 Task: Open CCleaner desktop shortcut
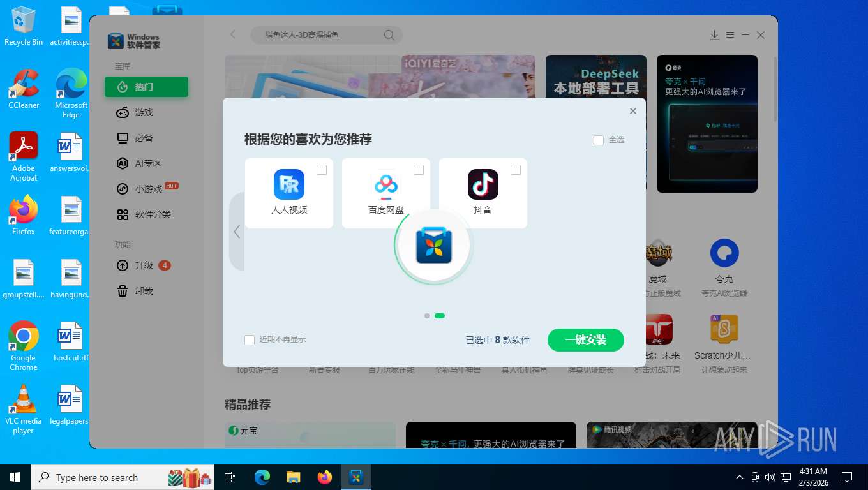tap(24, 89)
